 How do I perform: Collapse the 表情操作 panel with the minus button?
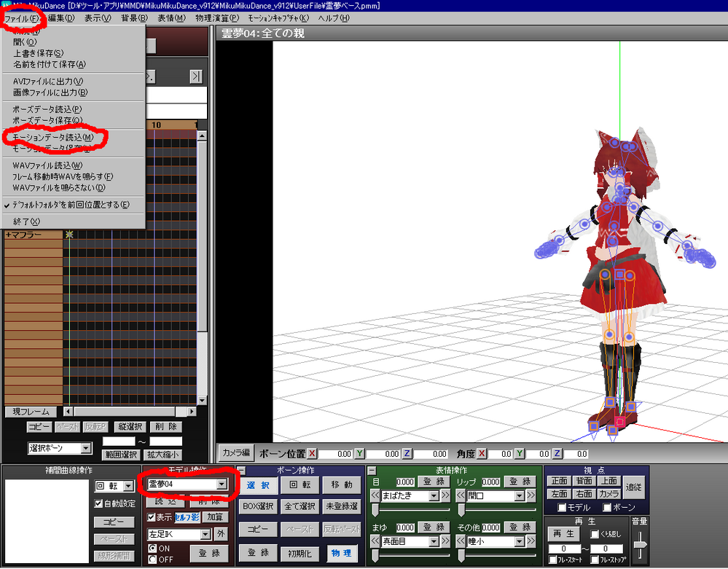372,470
